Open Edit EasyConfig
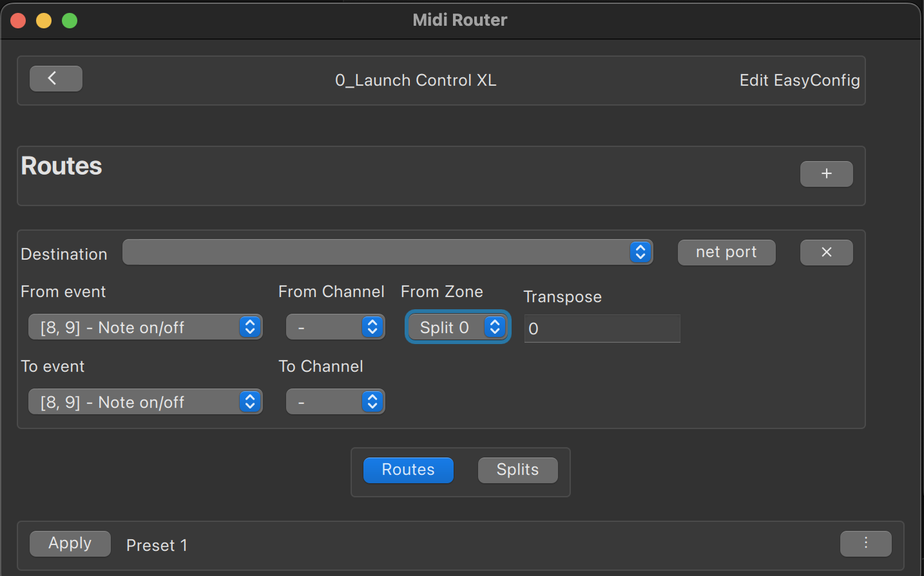Viewport: 924px width, 576px height. [800, 81]
